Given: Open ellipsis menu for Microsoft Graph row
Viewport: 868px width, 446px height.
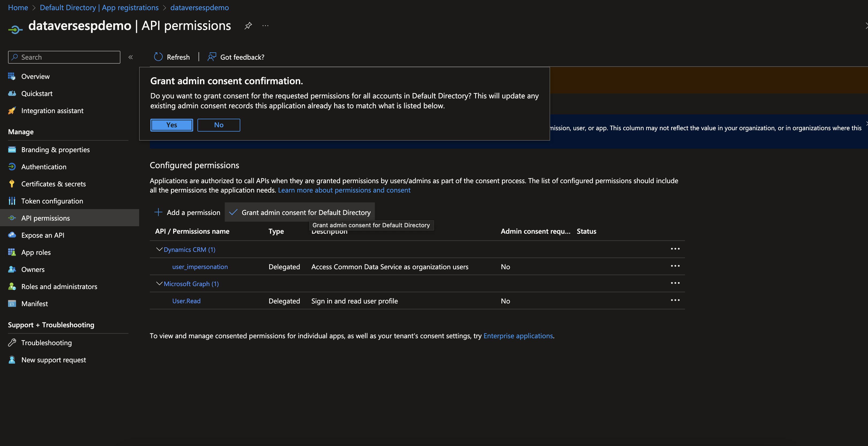Looking at the screenshot, I should click(x=675, y=283).
